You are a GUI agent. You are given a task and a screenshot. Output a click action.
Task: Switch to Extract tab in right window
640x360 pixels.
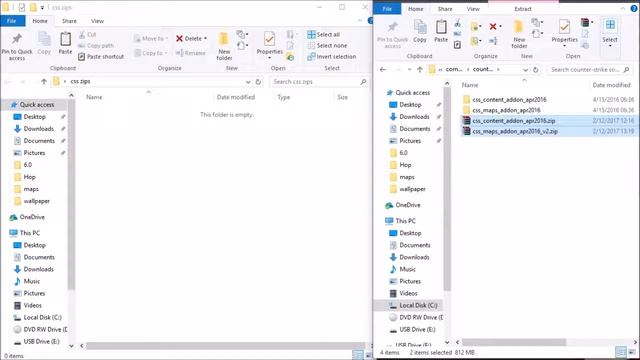(x=523, y=9)
